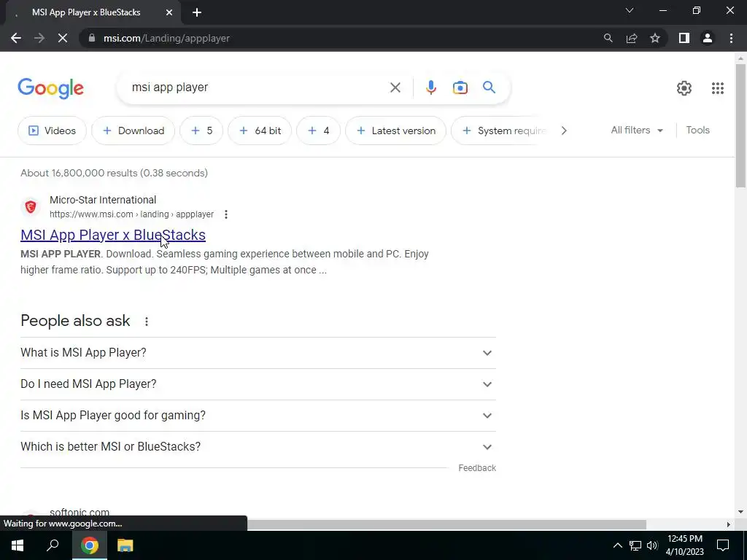Open the new tab plus button
This screenshot has width=747, height=560.
[197, 12]
